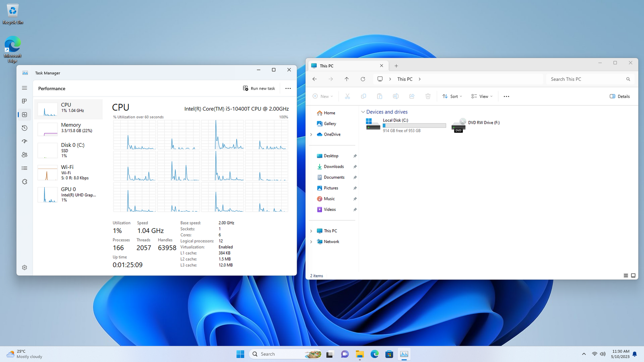Click Enabled value next to Virtualization
The image size is (644, 362).
tap(225, 247)
